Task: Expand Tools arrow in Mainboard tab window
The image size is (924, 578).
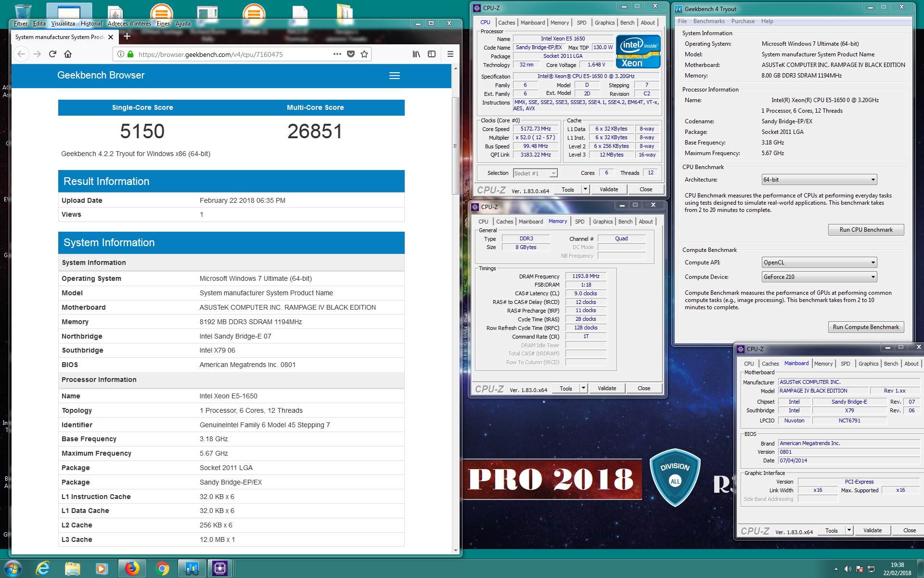Action: [849, 530]
